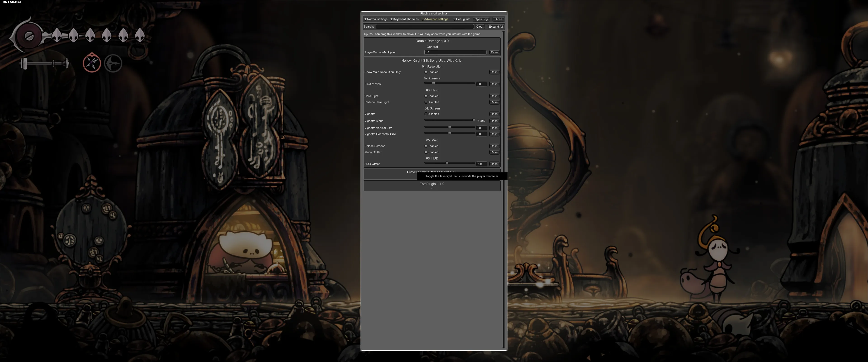This screenshot has height=362, width=868.
Task: Reset the Vignette setting
Action: coord(494,114)
